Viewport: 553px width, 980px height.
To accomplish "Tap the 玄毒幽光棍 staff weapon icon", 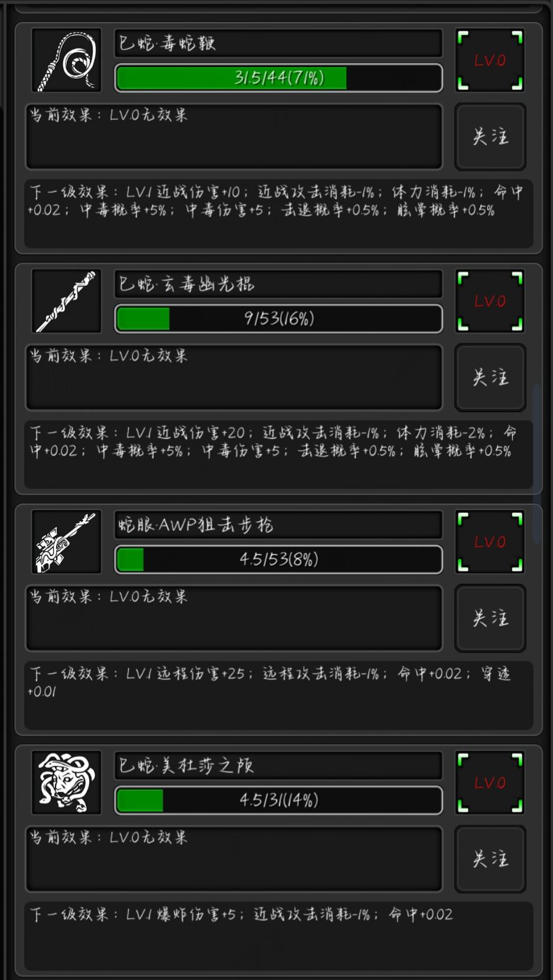I will point(66,302).
